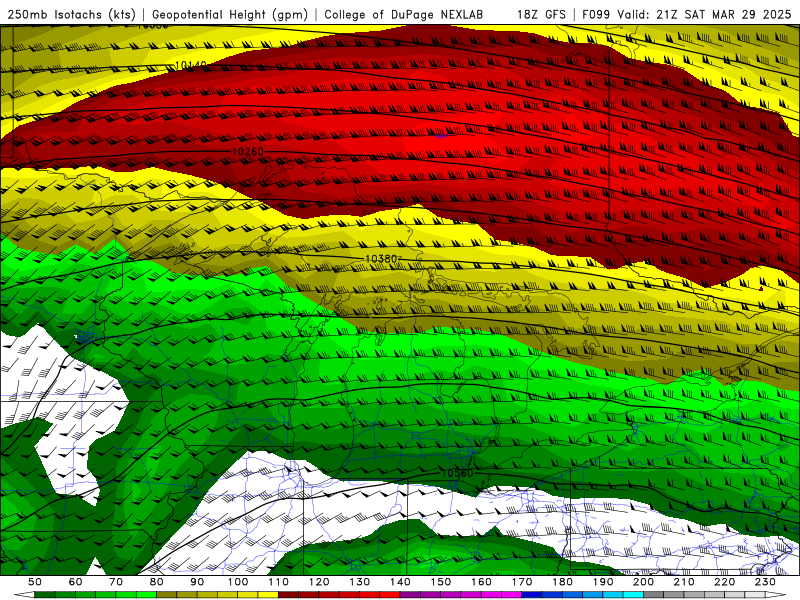Click the 90 value on the legend
The image size is (800, 600).
tap(197, 582)
